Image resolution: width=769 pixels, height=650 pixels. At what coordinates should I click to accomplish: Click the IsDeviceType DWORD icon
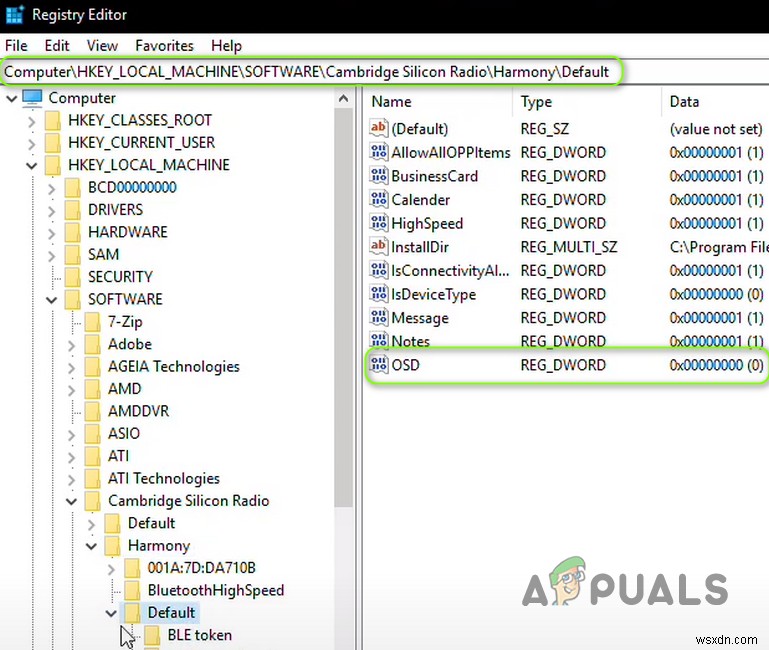pyautogui.click(x=379, y=294)
